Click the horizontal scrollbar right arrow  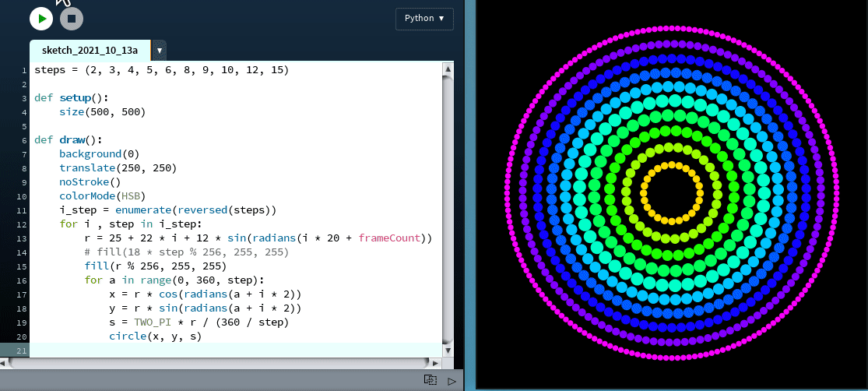[x=434, y=363]
